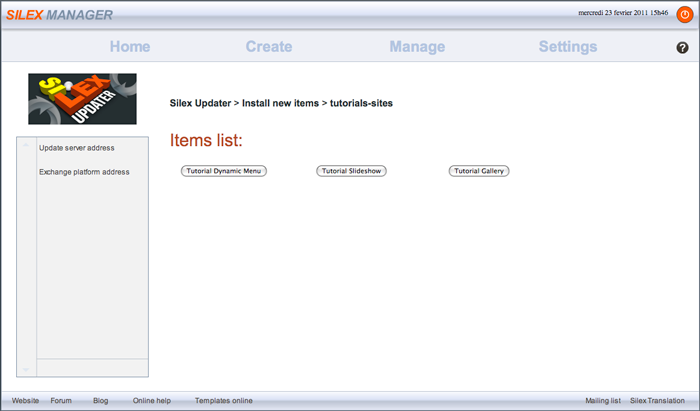Open the Settings tab
Screen dimensions: 700x411
[568, 46]
